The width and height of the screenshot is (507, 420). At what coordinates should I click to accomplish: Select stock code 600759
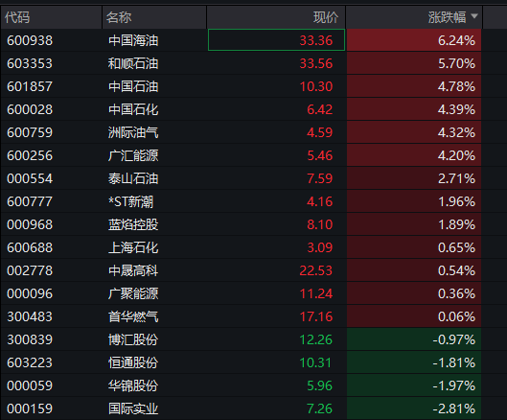(30, 132)
